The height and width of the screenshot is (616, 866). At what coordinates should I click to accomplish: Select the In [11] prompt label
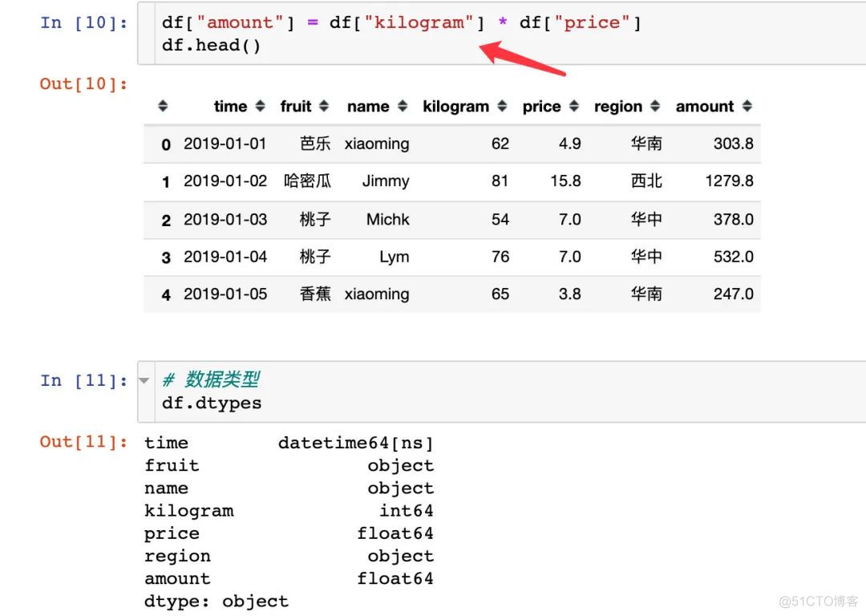tap(83, 381)
